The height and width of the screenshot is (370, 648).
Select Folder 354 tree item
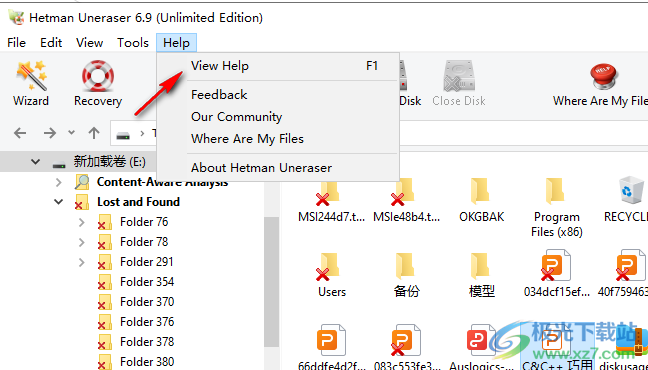tap(147, 282)
